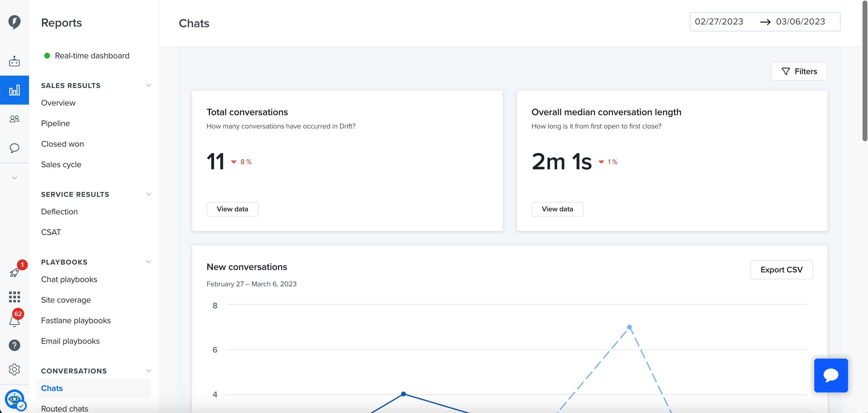Click the user avatar at bottom left
The height and width of the screenshot is (413, 868).
tap(14, 399)
